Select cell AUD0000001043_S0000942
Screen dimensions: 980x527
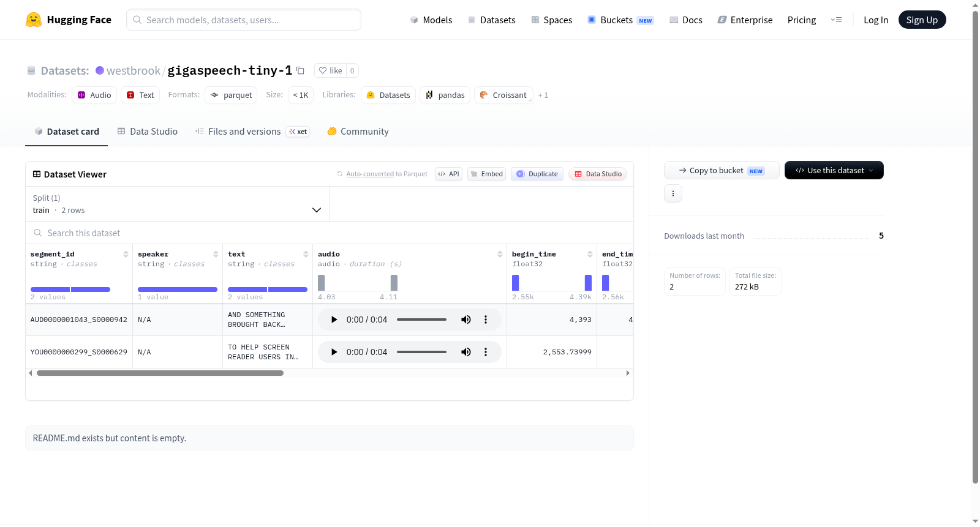pyautogui.click(x=79, y=320)
